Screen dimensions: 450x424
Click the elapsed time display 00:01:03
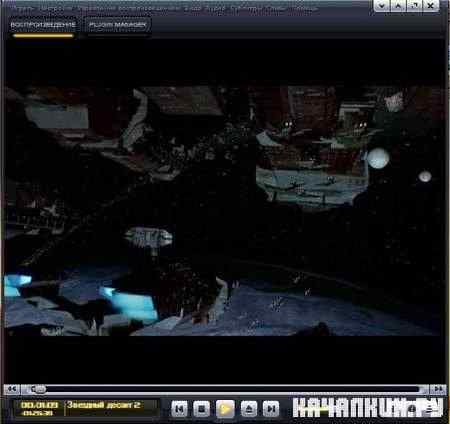(x=39, y=405)
